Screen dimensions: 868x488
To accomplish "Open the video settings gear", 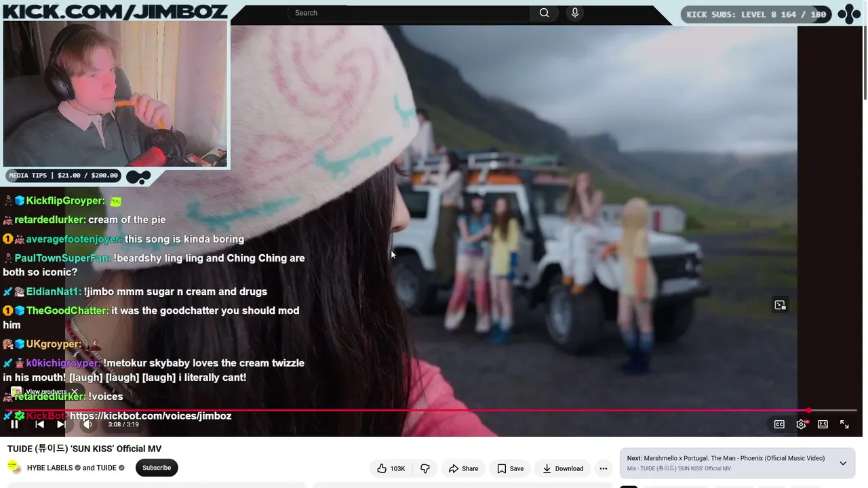I will 801,424.
